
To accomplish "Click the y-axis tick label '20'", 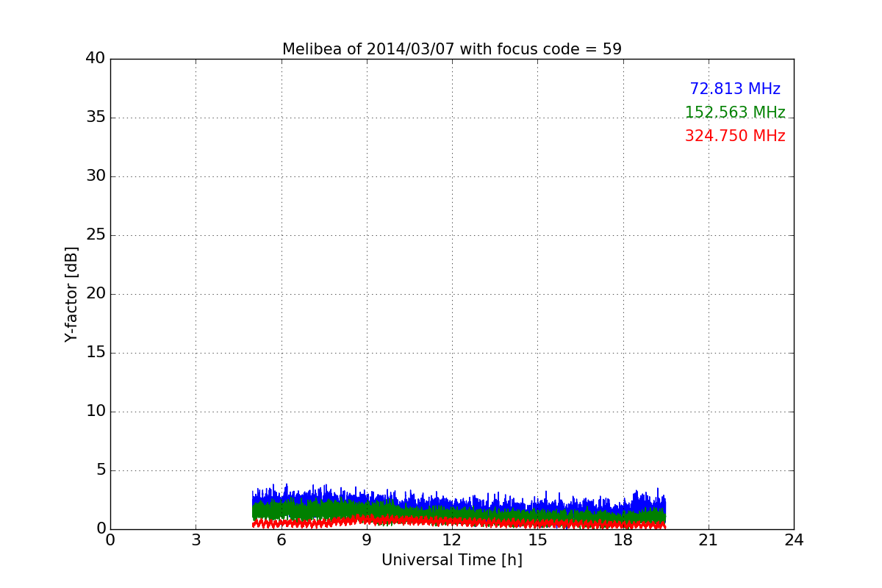I will pyautogui.click(x=96, y=293).
